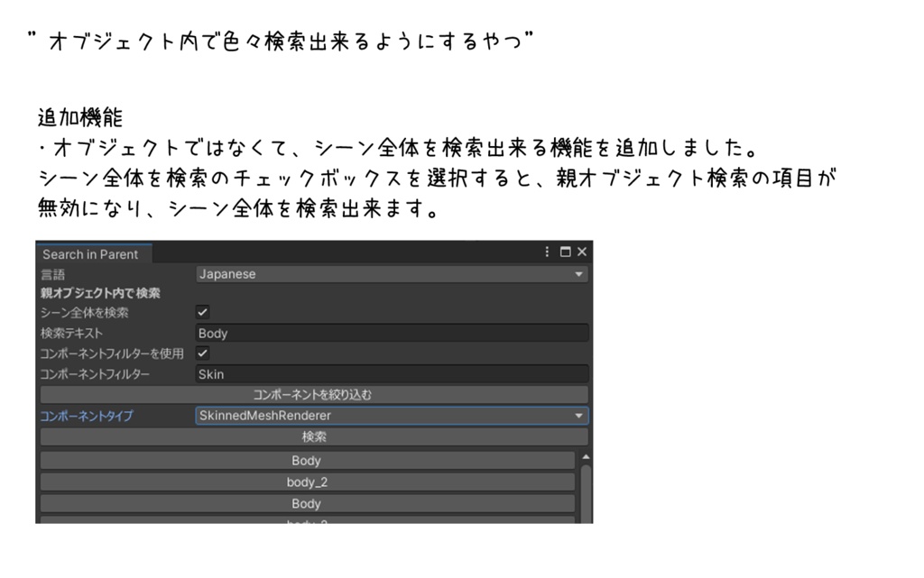This screenshot has height=578, width=924.
Task: Disable the コンポーネントフィルターを使用 checkbox
Action: click(200, 353)
